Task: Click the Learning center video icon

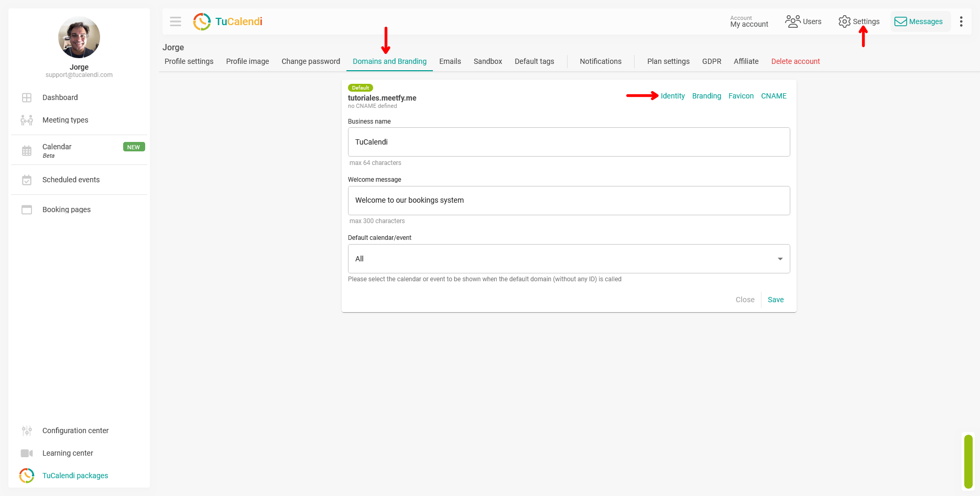Action: tap(27, 453)
